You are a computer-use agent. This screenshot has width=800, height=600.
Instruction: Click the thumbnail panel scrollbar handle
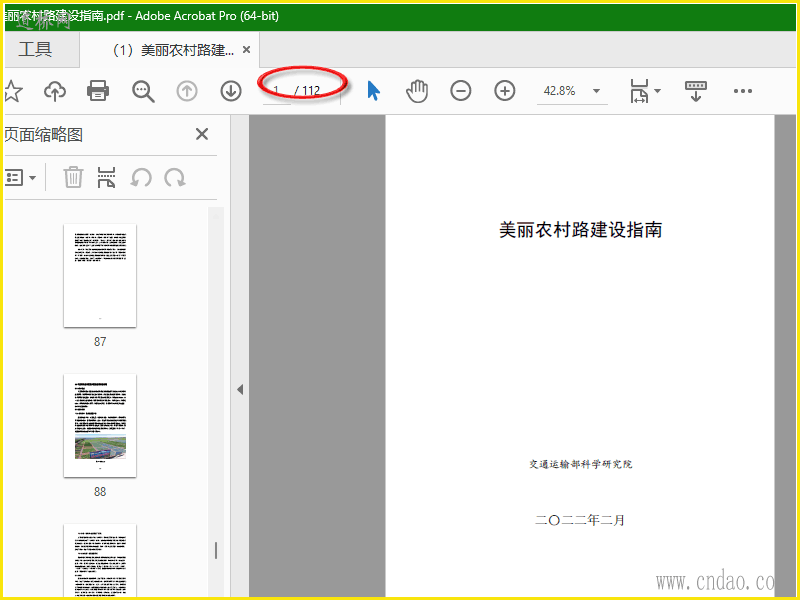[x=216, y=551]
